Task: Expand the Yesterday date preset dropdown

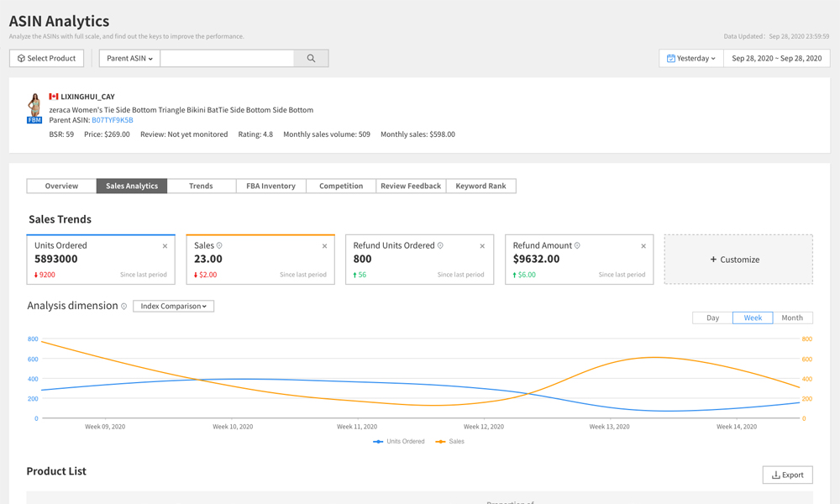Action: click(x=691, y=58)
